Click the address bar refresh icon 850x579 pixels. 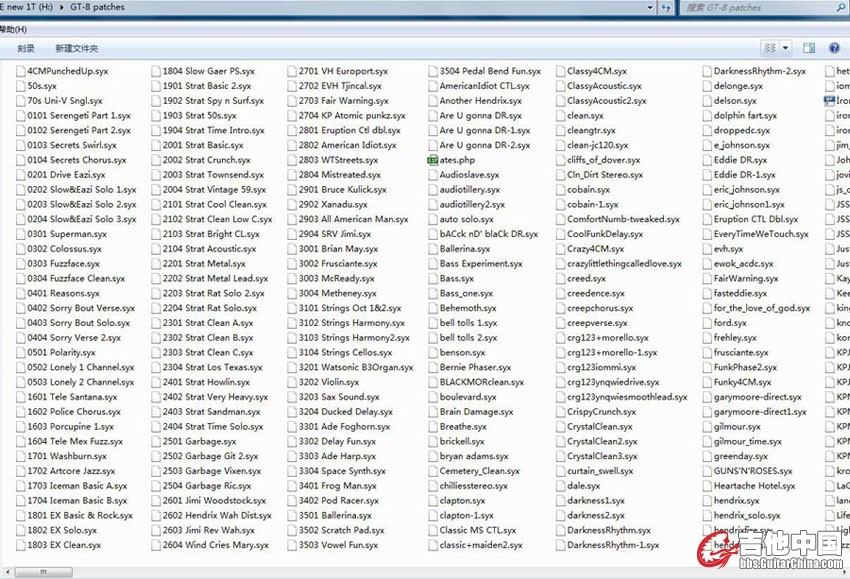click(666, 8)
